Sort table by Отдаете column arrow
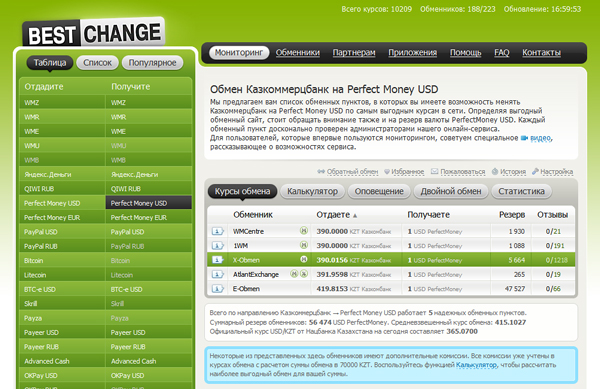 (x=355, y=216)
